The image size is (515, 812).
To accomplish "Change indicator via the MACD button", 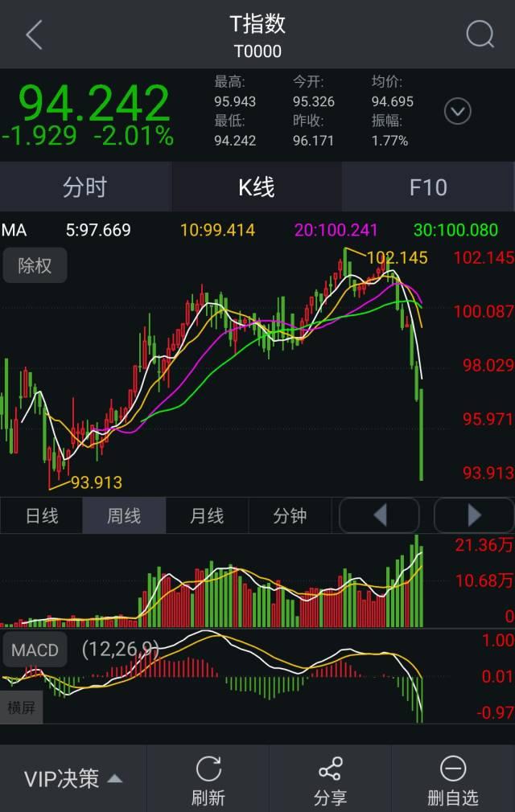I will pyautogui.click(x=35, y=650).
